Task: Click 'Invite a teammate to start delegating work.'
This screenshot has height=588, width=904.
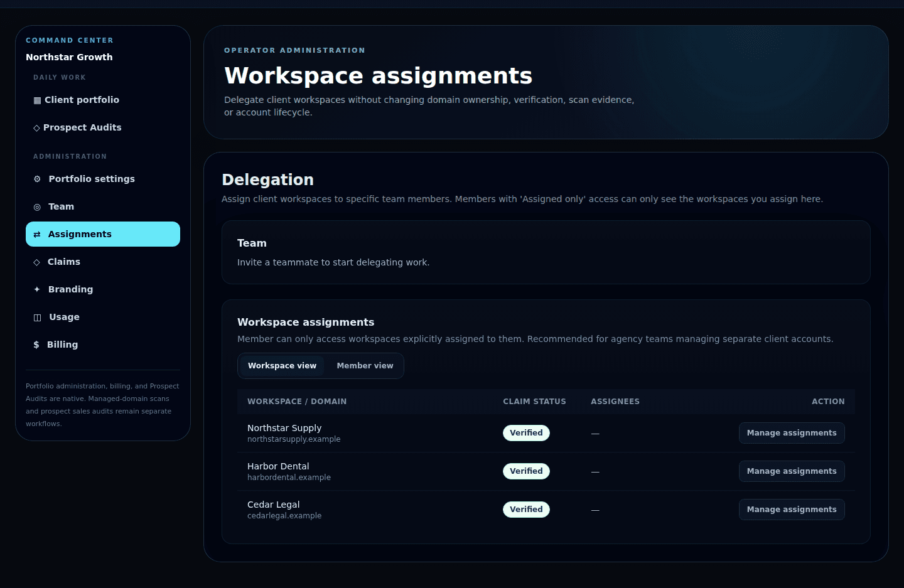Action: (333, 262)
